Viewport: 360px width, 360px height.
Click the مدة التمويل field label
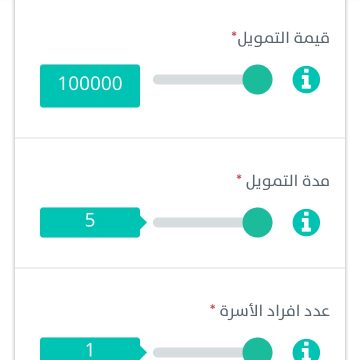pyautogui.click(x=287, y=182)
